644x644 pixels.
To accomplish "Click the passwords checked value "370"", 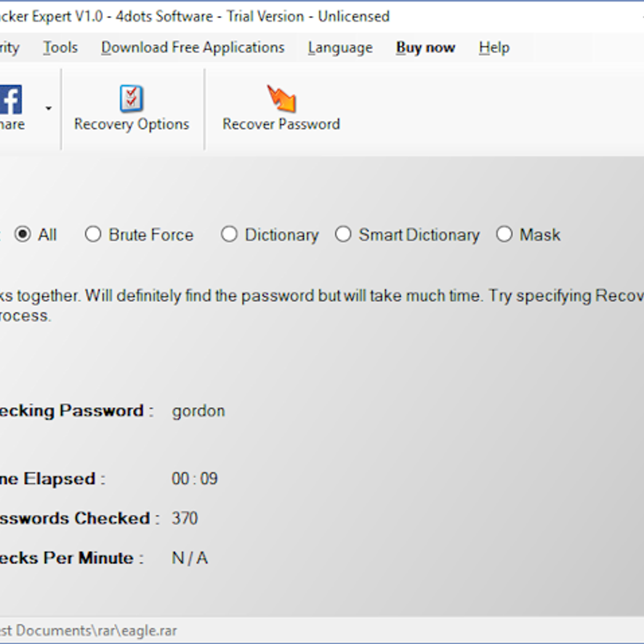I will (185, 518).
